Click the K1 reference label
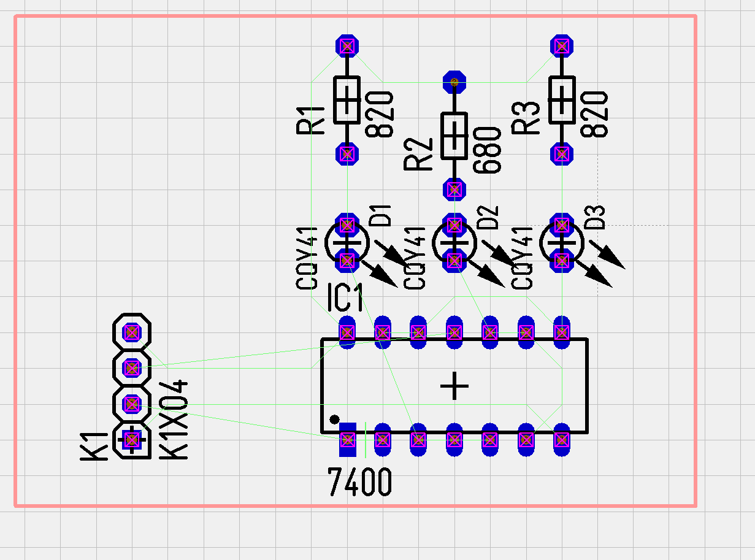This screenshot has height=560, width=755. click(94, 445)
